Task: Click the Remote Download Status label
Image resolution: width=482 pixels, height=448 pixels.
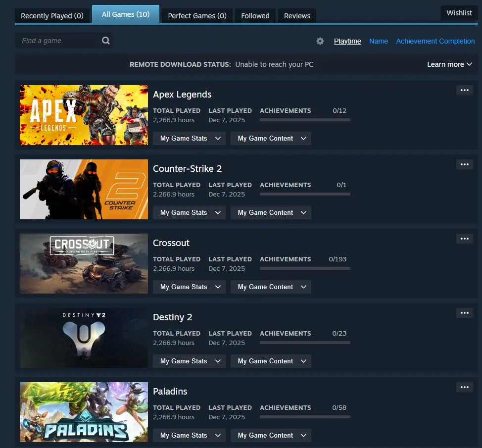Action: (180, 64)
